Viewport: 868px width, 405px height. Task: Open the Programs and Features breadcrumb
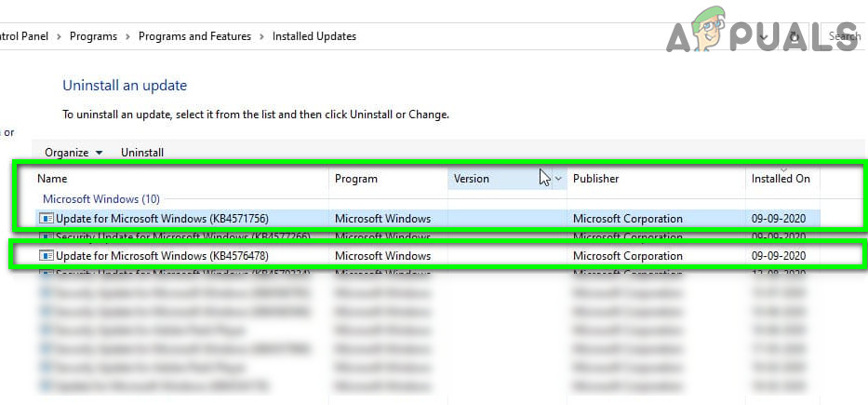click(194, 36)
